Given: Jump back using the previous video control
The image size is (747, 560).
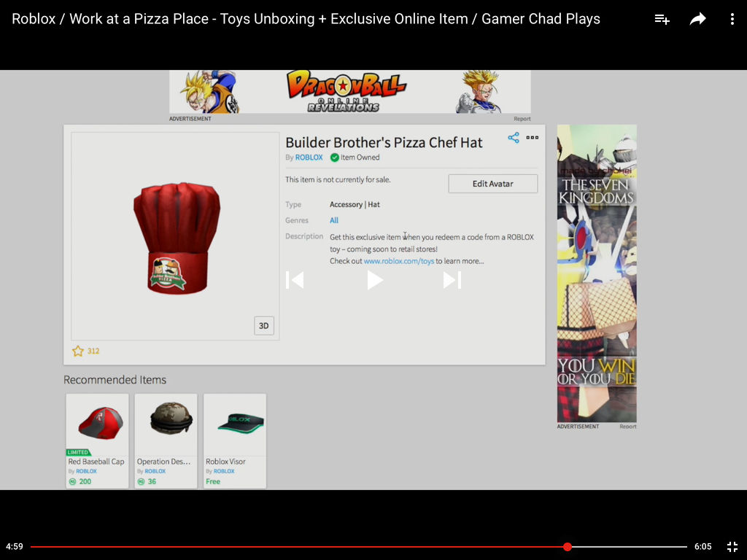Looking at the screenshot, I should [x=295, y=279].
